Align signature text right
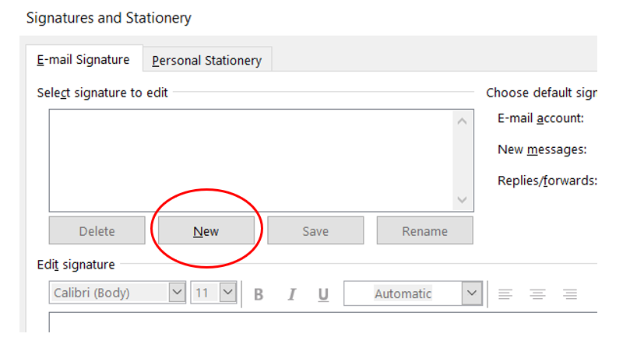Image resolution: width=644 pixels, height=344 pixels. point(570,294)
